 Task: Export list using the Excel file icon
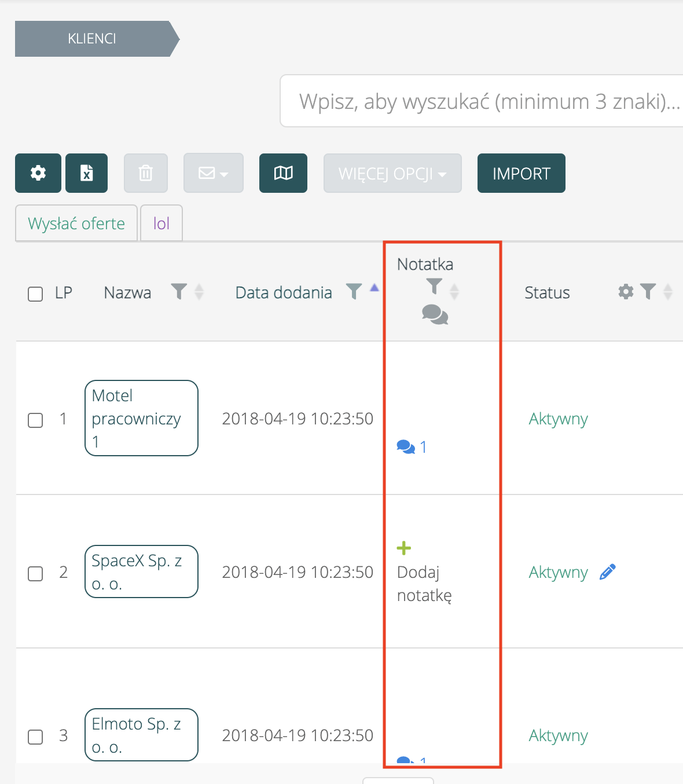pyautogui.click(x=86, y=173)
